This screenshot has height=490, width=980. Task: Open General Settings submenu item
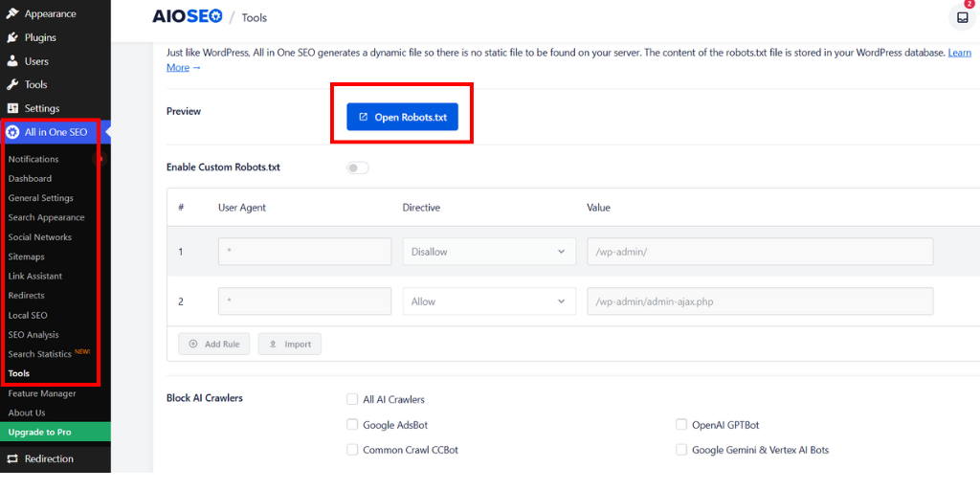pyautogui.click(x=40, y=198)
